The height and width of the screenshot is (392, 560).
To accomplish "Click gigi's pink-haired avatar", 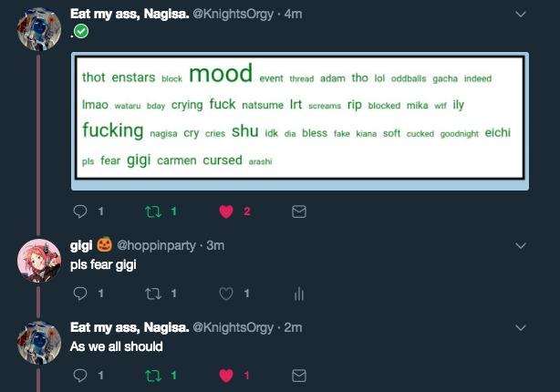I will click(39, 261).
